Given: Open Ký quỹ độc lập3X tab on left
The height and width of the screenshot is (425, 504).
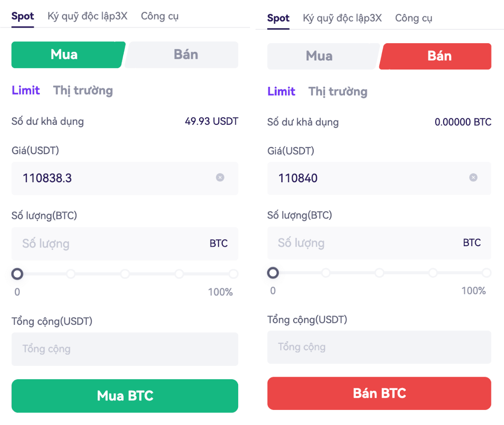Looking at the screenshot, I should click(x=87, y=16).
